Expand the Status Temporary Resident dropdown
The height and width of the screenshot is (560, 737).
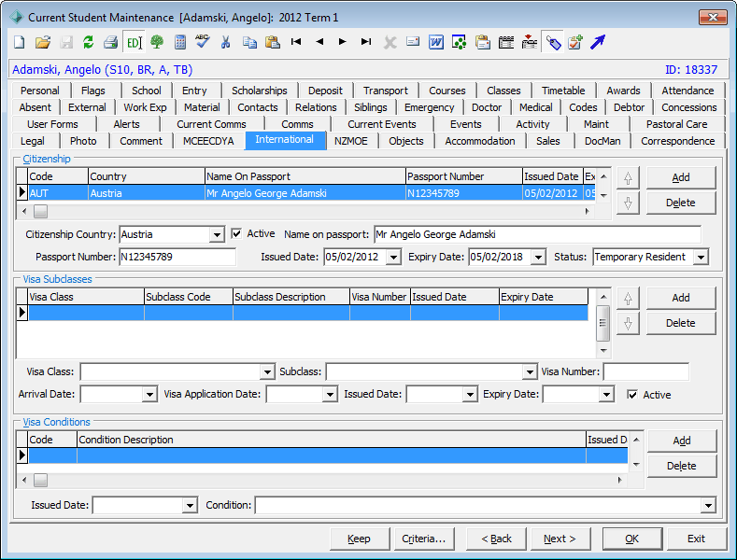(701, 257)
